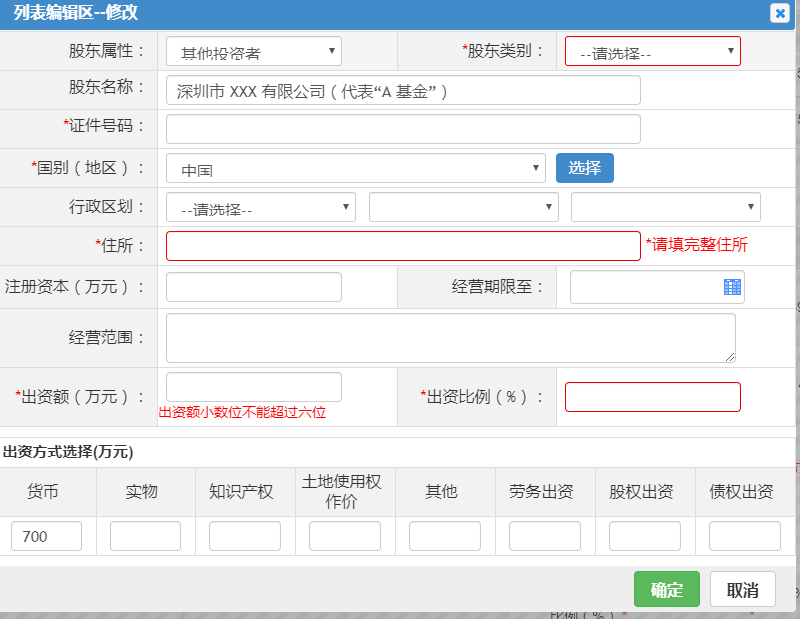
Task: Click the 取消 button
Action: coord(743,589)
